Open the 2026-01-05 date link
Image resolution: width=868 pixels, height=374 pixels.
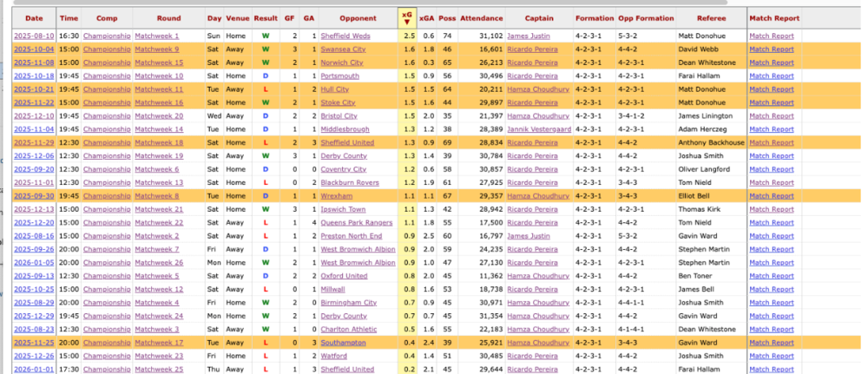[35, 263]
